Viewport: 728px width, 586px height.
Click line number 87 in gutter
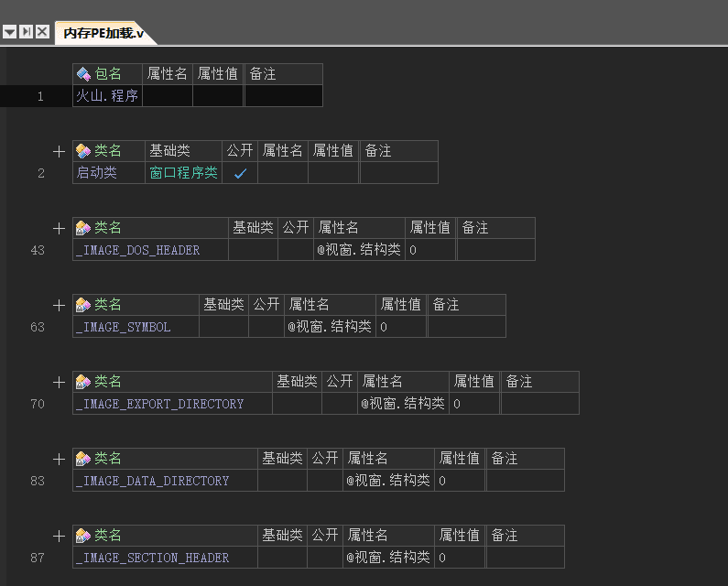click(x=38, y=558)
